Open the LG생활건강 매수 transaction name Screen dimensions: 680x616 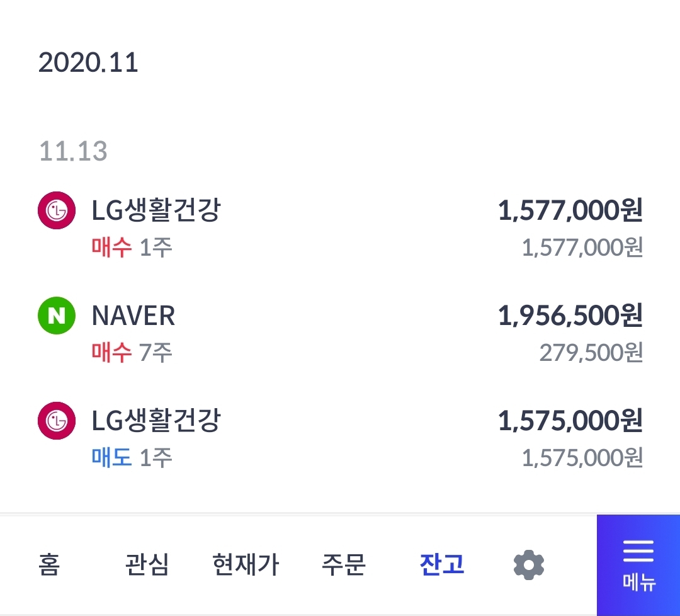coord(156,210)
